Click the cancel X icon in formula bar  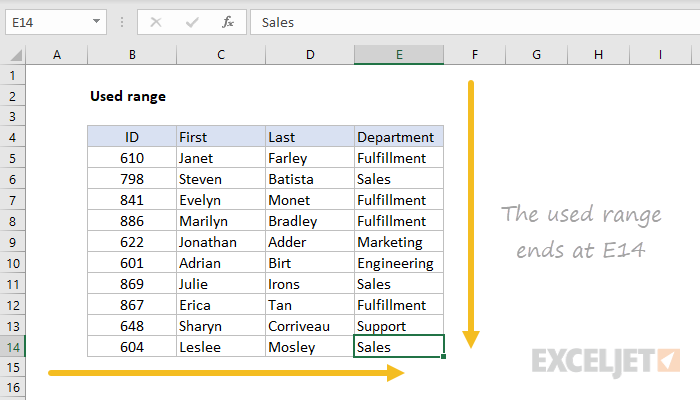pos(156,22)
